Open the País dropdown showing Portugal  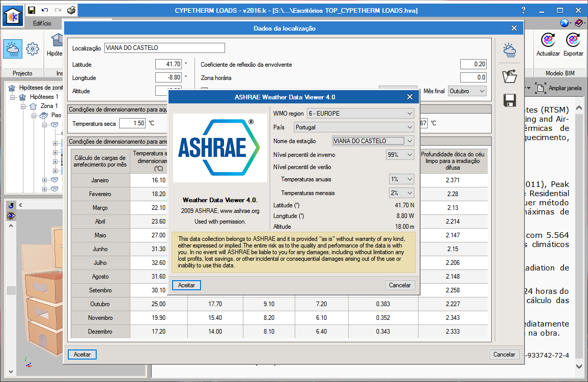354,127
